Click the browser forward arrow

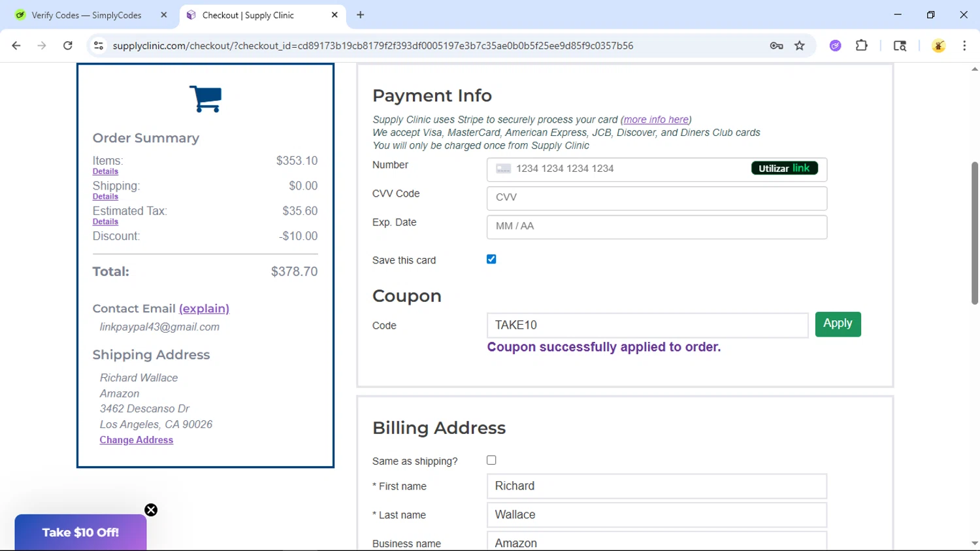(42, 46)
